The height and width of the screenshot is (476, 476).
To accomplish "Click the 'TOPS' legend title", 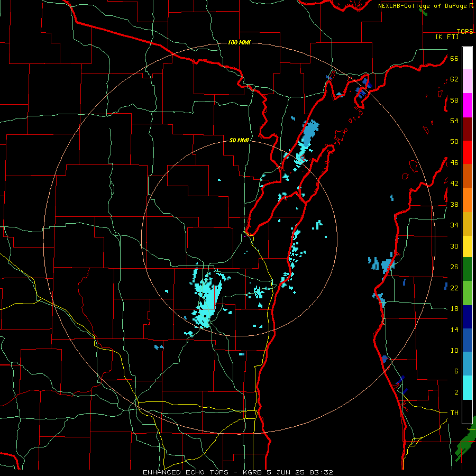I will coord(465,31).
